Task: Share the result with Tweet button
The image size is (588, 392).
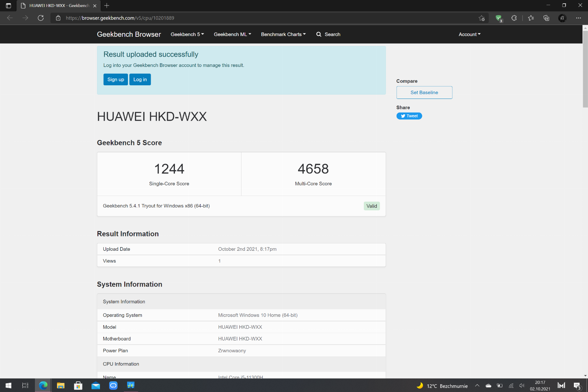Action: 409,116
